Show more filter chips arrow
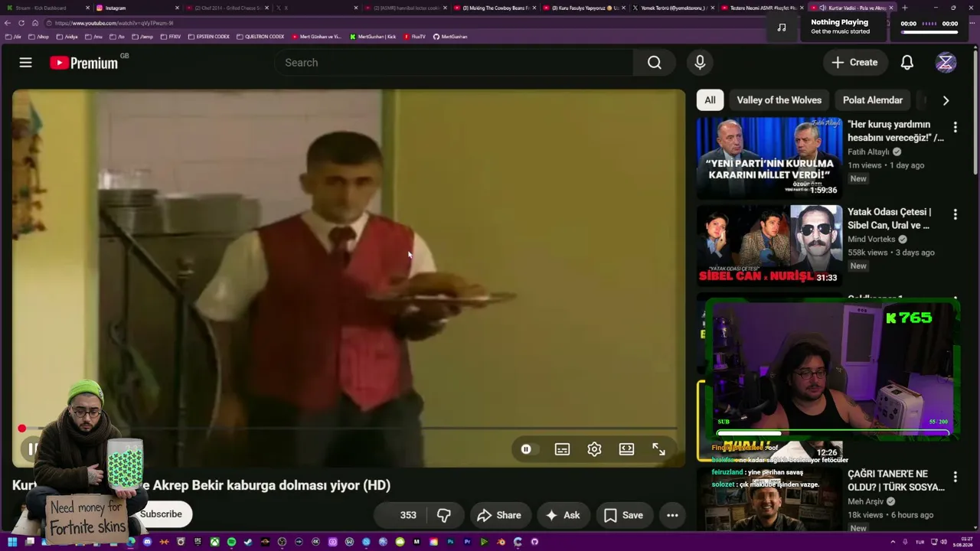The image size is (980, 551). pyautogui.click(x=946, y=100)
